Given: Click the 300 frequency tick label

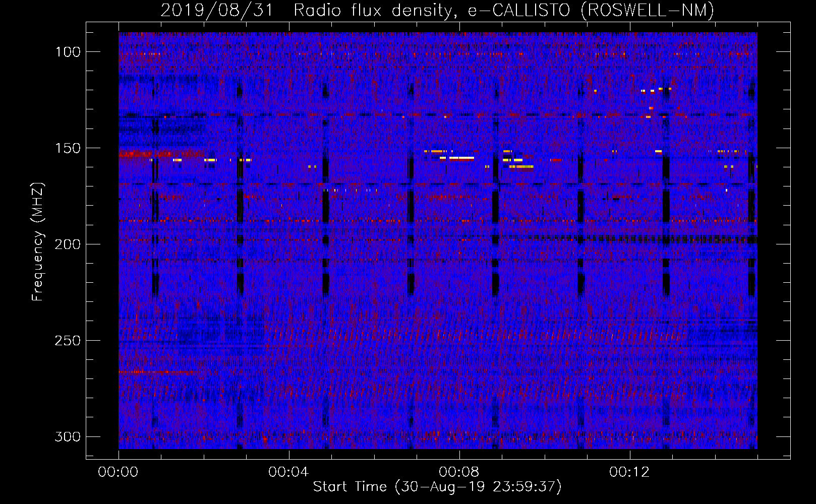Looking at the screenshot, I should (68, 436).
